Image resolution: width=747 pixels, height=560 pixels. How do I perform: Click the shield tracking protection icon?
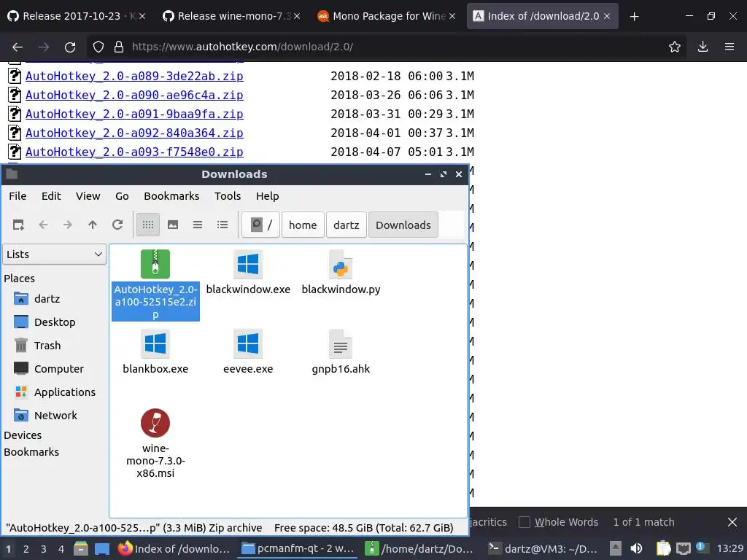point(98,47)
